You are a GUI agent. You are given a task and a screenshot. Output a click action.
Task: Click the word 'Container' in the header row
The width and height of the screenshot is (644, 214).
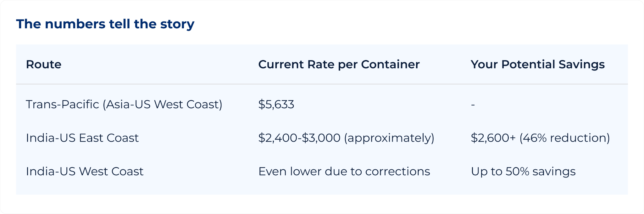390,65
